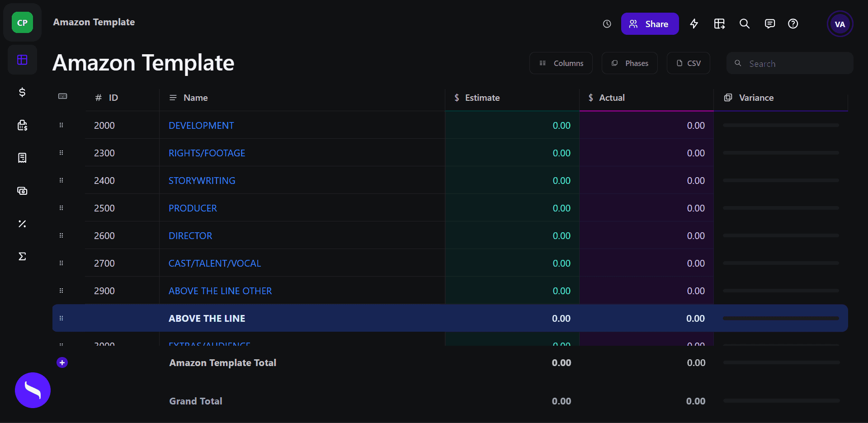Open the DEVELOPMENT account link
The height and width of the screenshot is (423, 868).
point(201,126)
